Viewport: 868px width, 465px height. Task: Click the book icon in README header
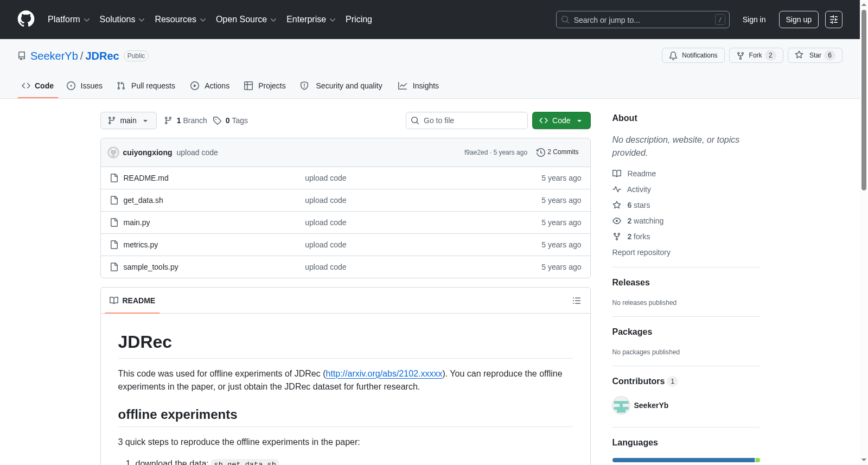[x=114, y=301]
